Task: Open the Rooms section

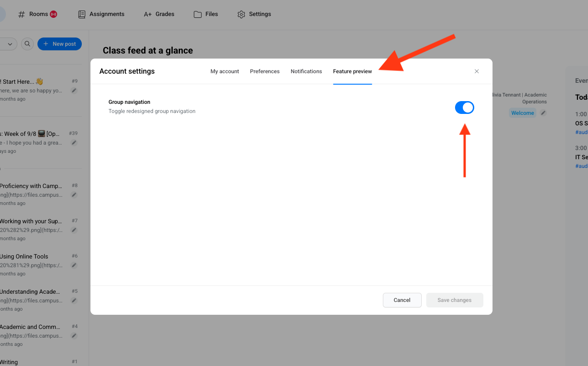Action: (x=37, y=14)
